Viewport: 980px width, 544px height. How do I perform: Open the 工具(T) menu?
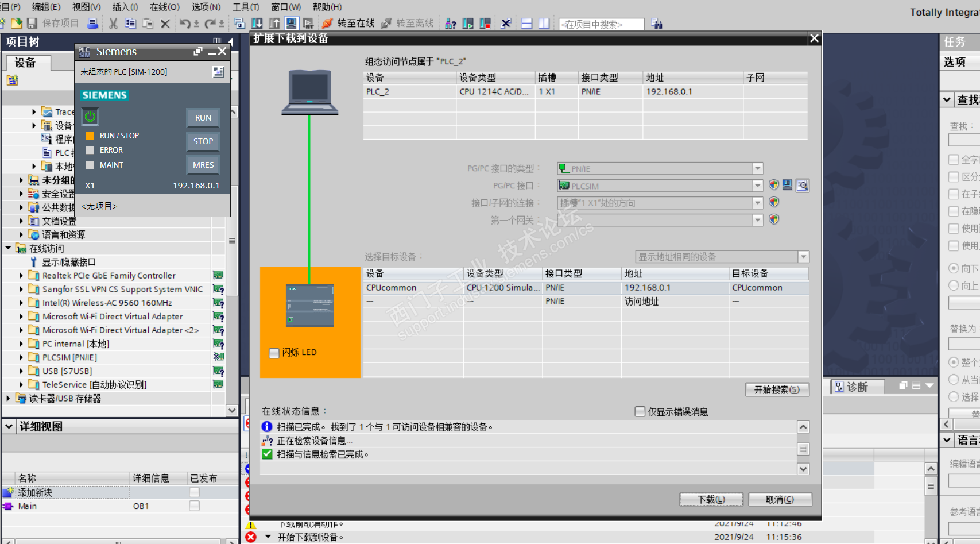tap(246, 7)
